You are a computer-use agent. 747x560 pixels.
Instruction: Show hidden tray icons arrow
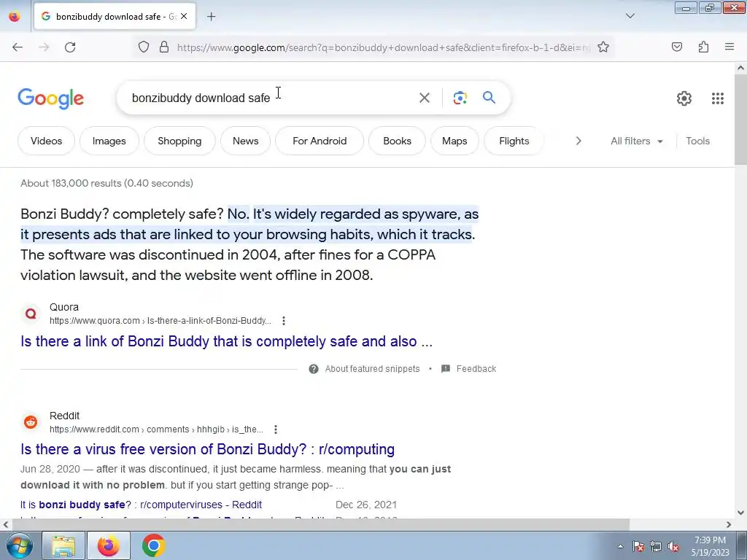pyautogui.click(x=620, y=546)
